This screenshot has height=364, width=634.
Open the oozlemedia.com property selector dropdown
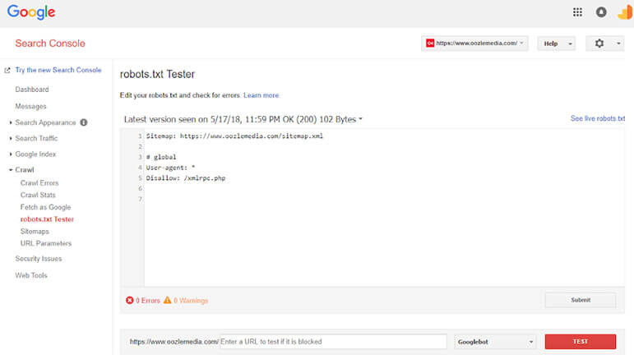pyautogui.click(x=474, y=44)
